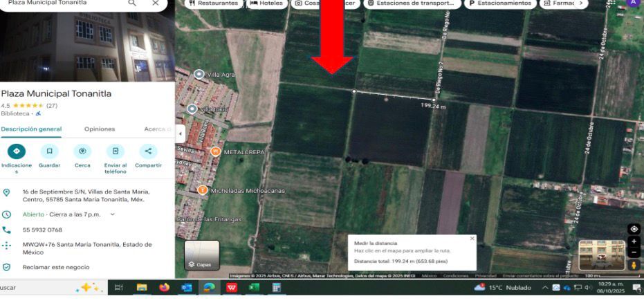Share the place with Compartir icon

tap(148, 151)
